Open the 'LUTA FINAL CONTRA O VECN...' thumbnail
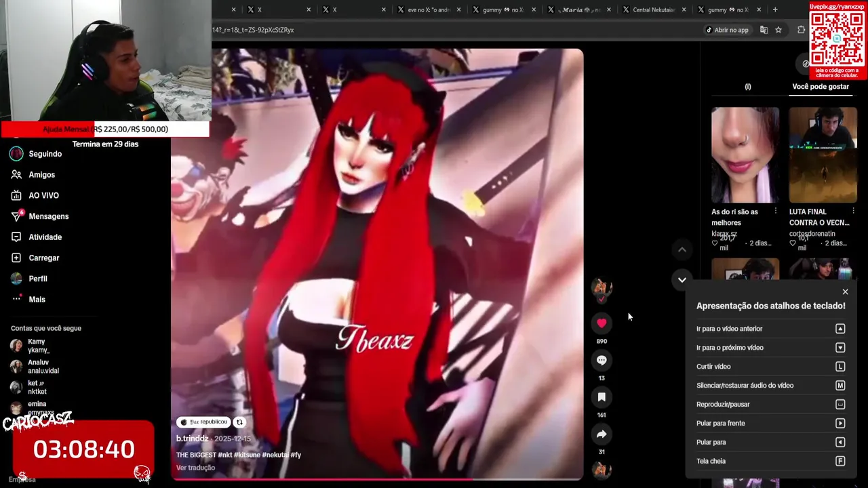The image size is (868, 488). click(823, 155)
